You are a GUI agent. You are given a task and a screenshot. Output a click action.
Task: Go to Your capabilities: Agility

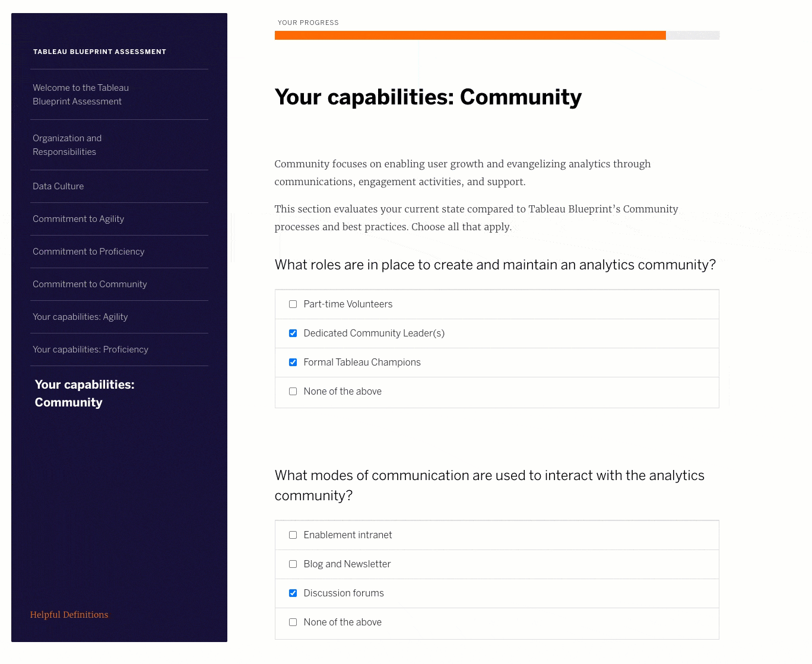80,317
